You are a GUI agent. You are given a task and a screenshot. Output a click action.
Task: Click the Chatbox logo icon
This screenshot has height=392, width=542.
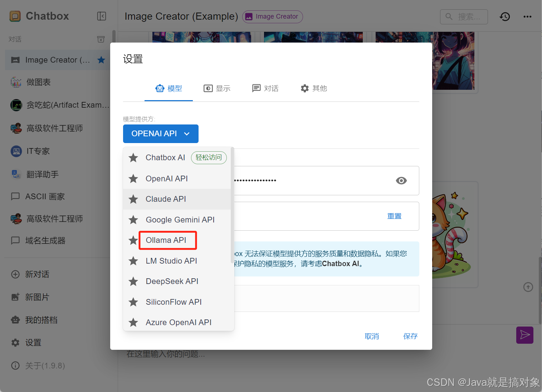pyautogui.click(x=15, y=16)
